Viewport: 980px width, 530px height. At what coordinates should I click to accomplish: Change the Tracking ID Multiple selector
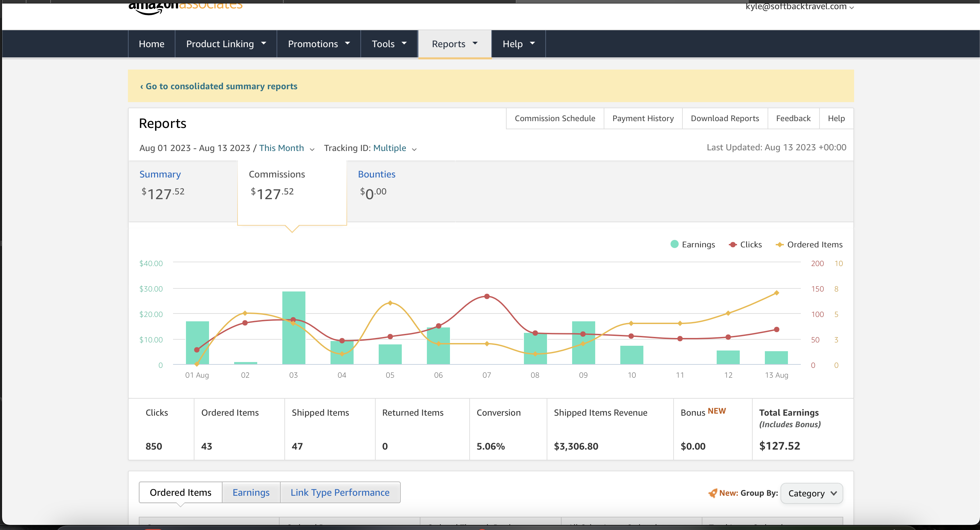click(x=395, y=148)
